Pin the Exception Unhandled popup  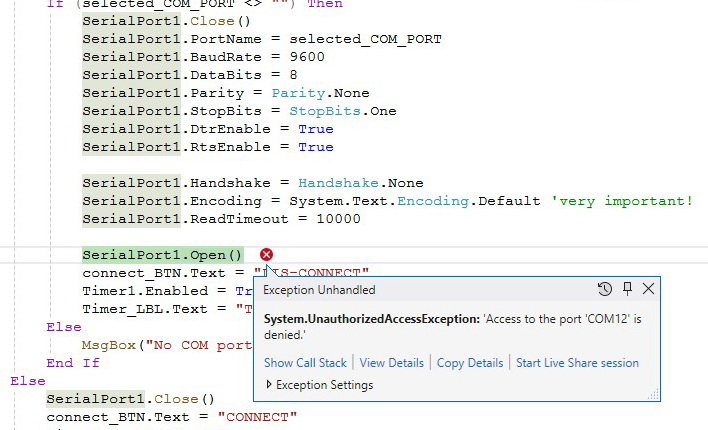(627, 289)
